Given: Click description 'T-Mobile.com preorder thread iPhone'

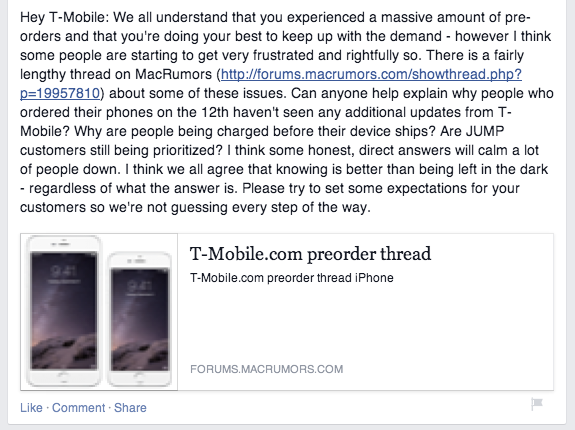Looking at the screenshot, I should 292,278.
